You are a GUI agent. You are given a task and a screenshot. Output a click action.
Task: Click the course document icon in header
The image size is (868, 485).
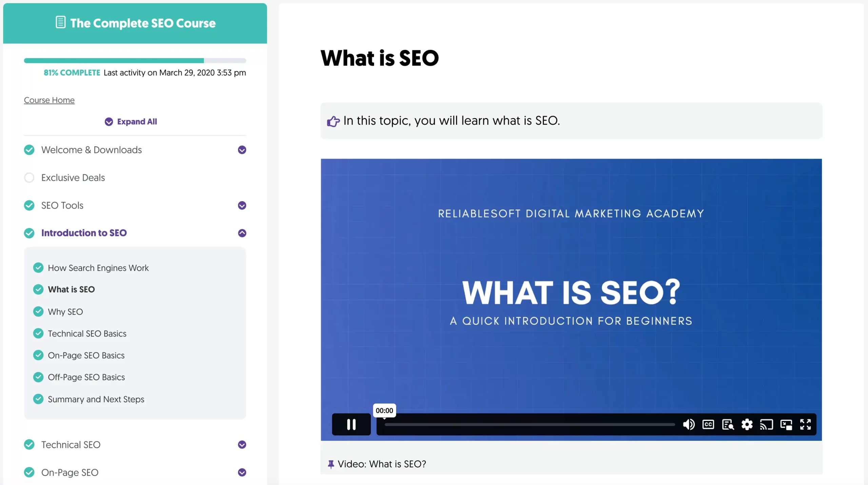60,22
